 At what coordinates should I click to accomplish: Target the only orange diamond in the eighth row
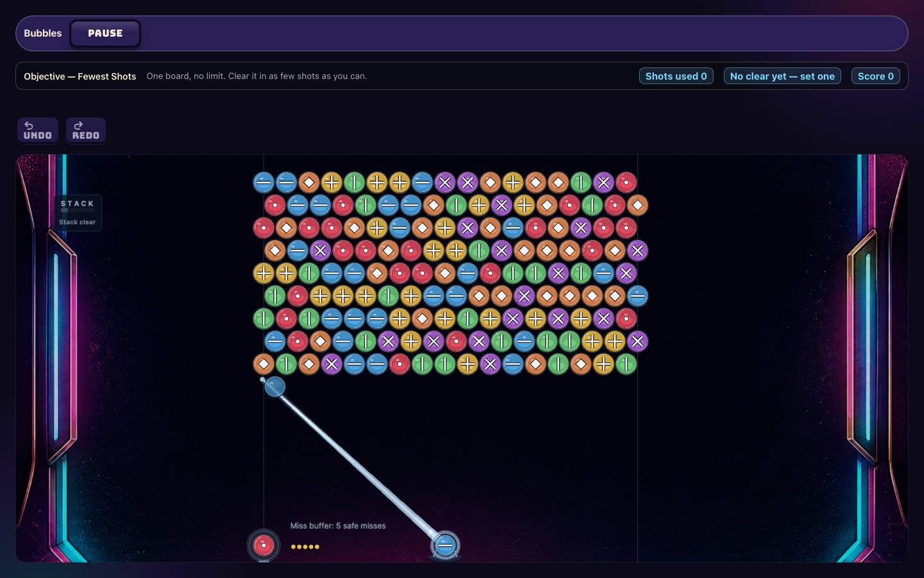[x=320, y=342]
